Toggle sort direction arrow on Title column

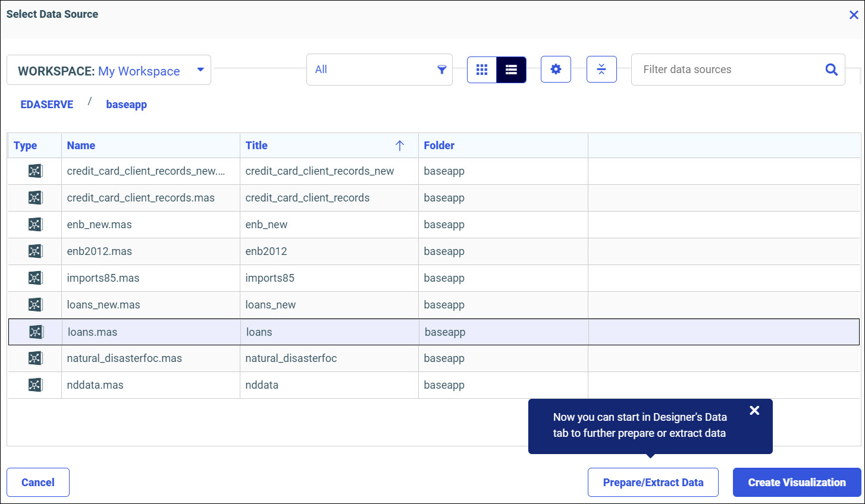[x=400, y=146]
